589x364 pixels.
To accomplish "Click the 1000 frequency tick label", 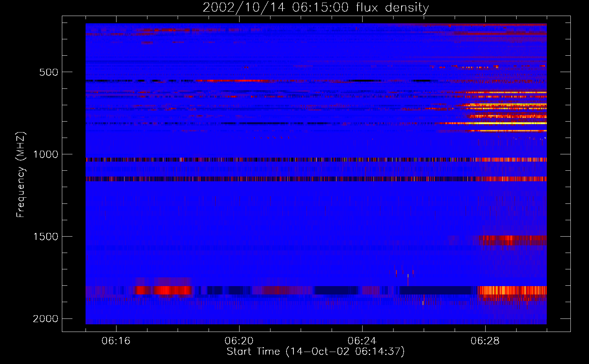I will [46, 154].
